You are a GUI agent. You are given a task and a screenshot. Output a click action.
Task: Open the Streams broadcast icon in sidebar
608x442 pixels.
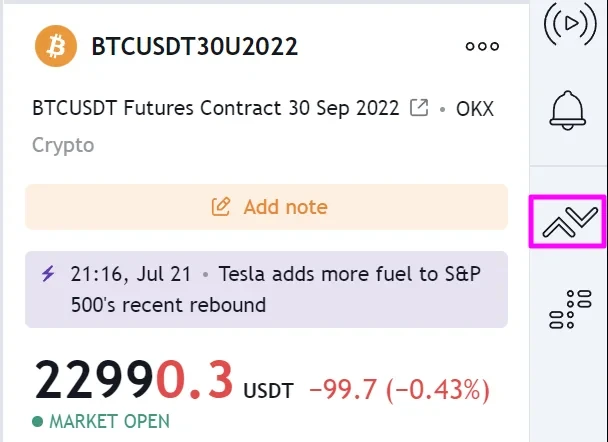[x=570, y=26]
